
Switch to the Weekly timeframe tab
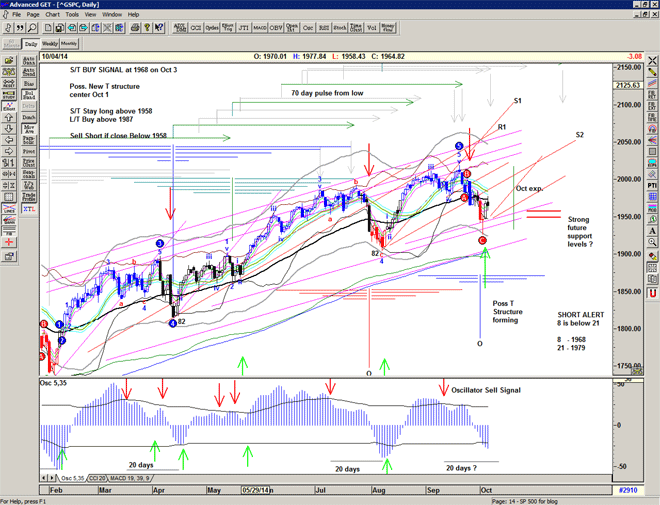coord(50,44)
